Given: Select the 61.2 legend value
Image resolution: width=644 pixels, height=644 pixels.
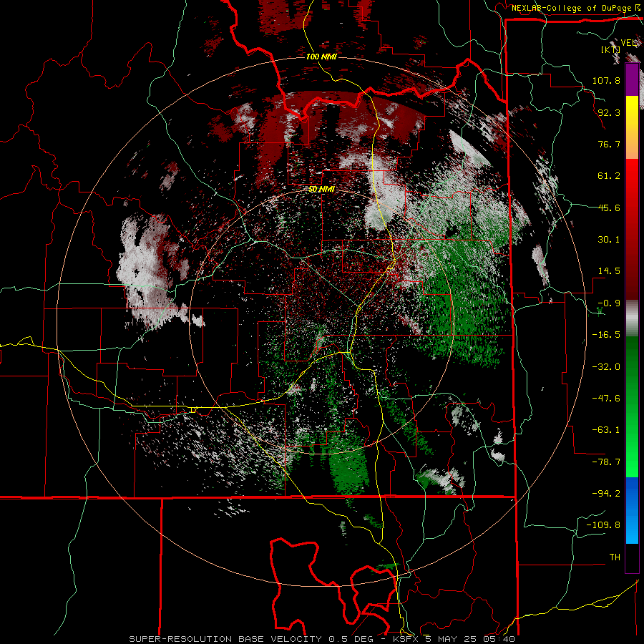Looking at the screenshot, I should click(x=609, y=176).
